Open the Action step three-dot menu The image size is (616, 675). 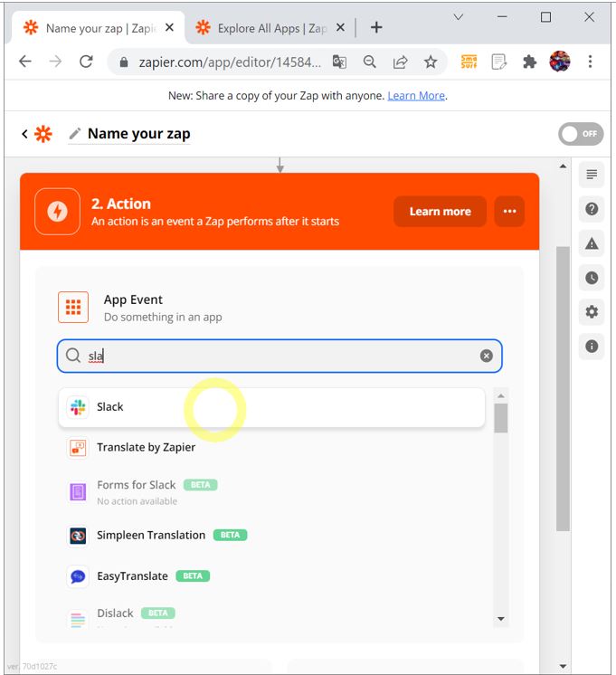pyautogui.click(x=509, y=212)
